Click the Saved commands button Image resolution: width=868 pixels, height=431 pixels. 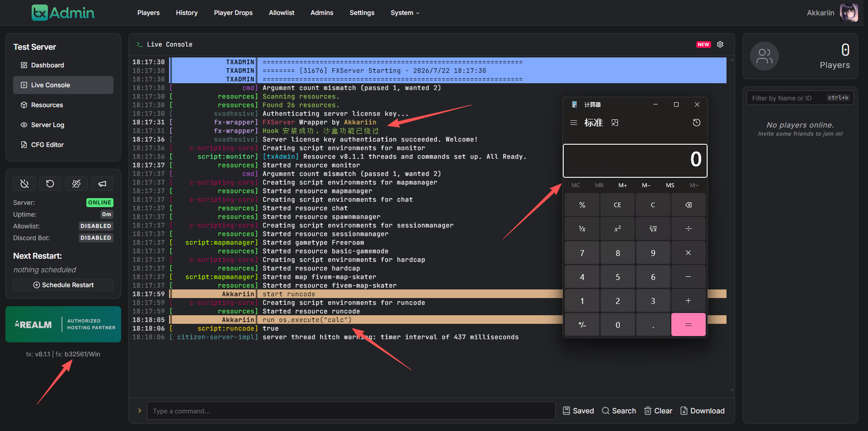(x=578, y=411)
